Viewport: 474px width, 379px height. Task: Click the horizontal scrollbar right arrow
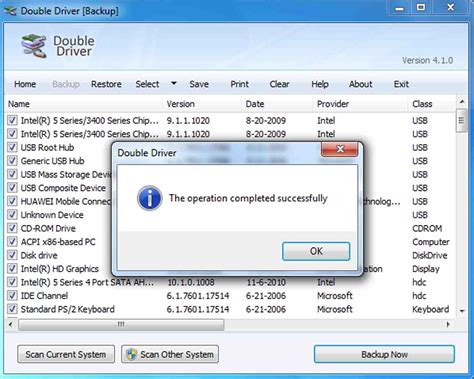[x=448, y=324]
